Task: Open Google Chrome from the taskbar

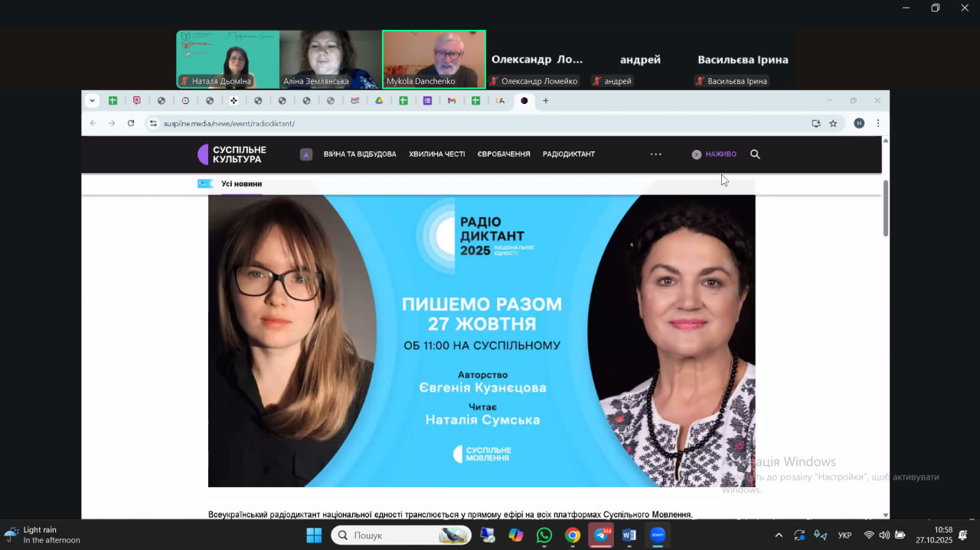Action: [x=573, y=535]
